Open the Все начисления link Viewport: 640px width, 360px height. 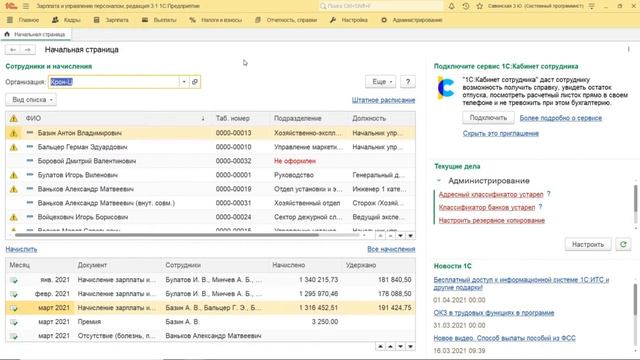click(x=391, y=249)
